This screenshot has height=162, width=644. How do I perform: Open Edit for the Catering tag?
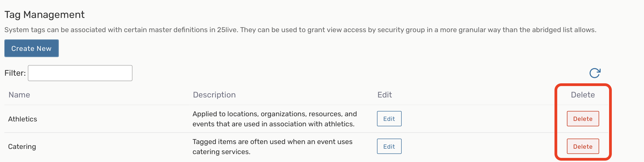(x=389, y=146)
